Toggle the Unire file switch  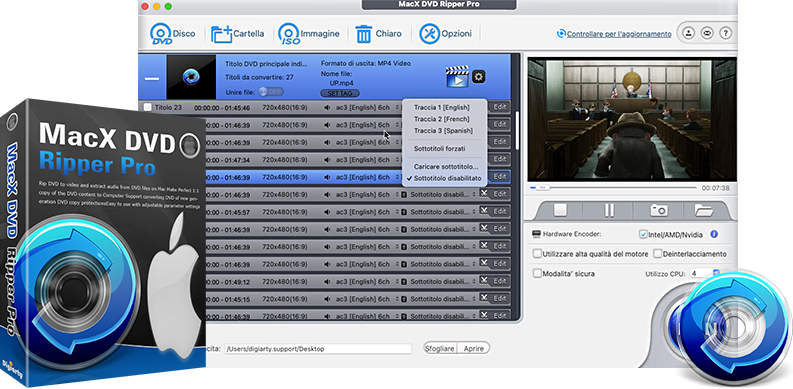[271, 92]
